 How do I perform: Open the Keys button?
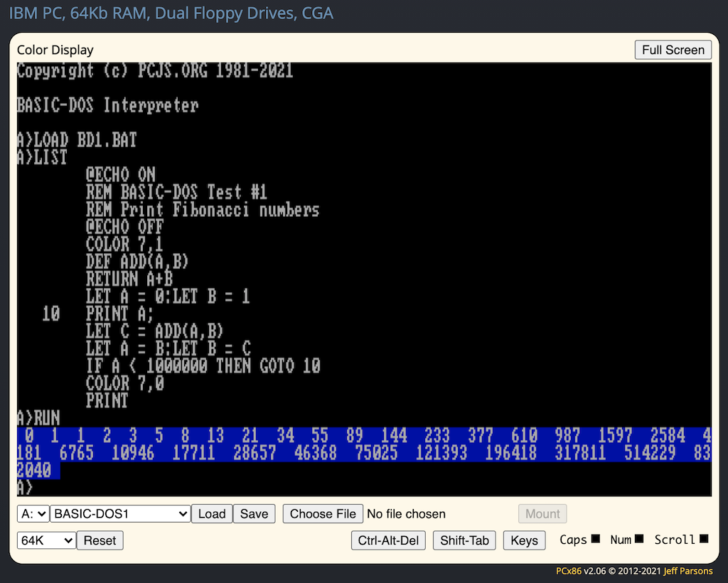point(524,540)
